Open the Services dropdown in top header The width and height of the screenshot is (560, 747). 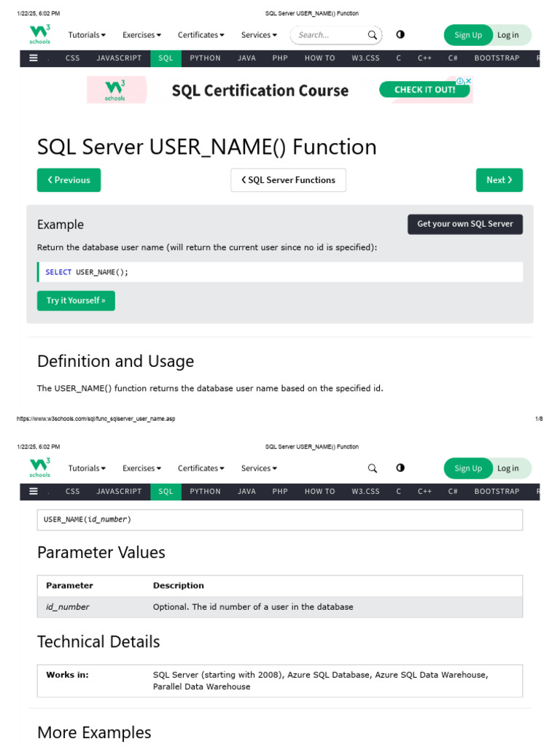click(x=259, y=35)
